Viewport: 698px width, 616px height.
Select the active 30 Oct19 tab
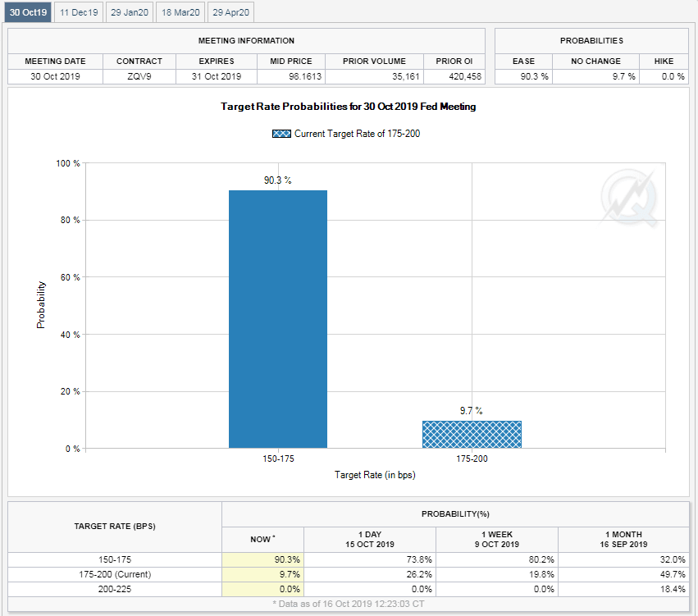tap(29, 12)
